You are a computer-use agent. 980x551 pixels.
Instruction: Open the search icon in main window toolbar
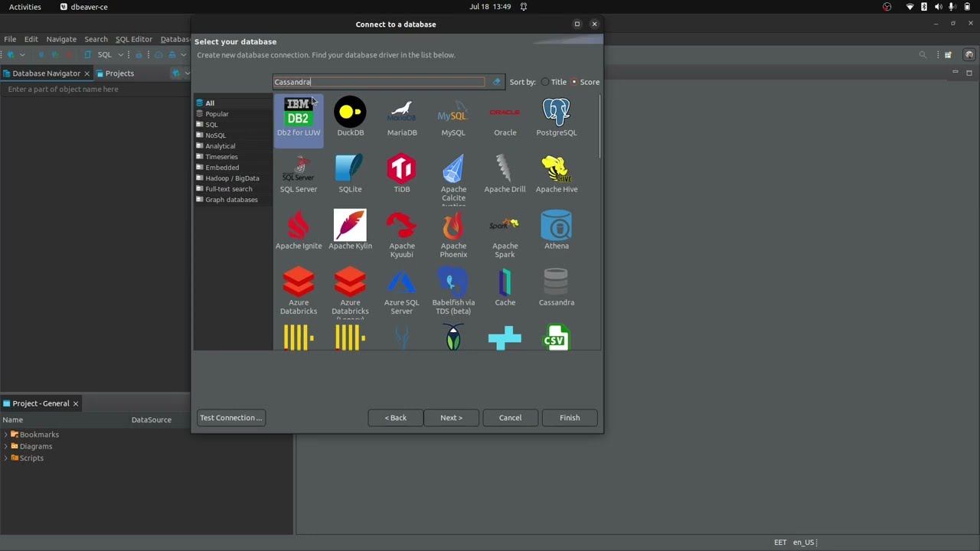(x=923, y=55)
